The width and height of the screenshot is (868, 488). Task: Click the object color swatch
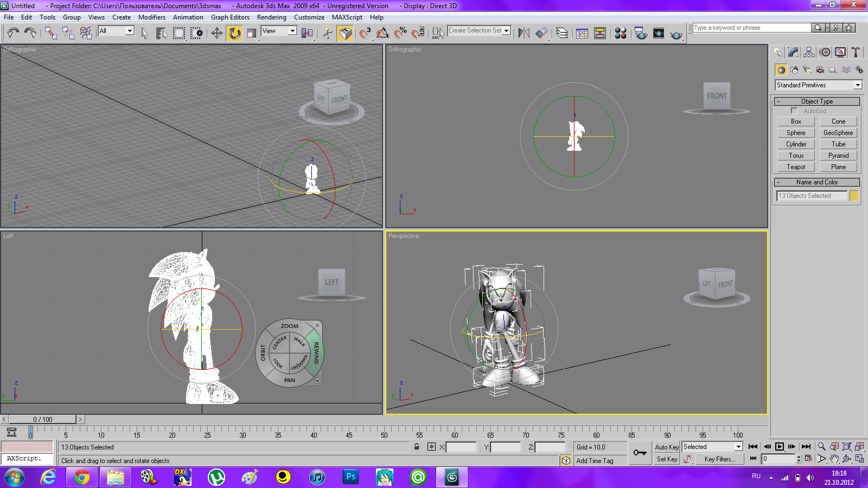coord(854,196)
